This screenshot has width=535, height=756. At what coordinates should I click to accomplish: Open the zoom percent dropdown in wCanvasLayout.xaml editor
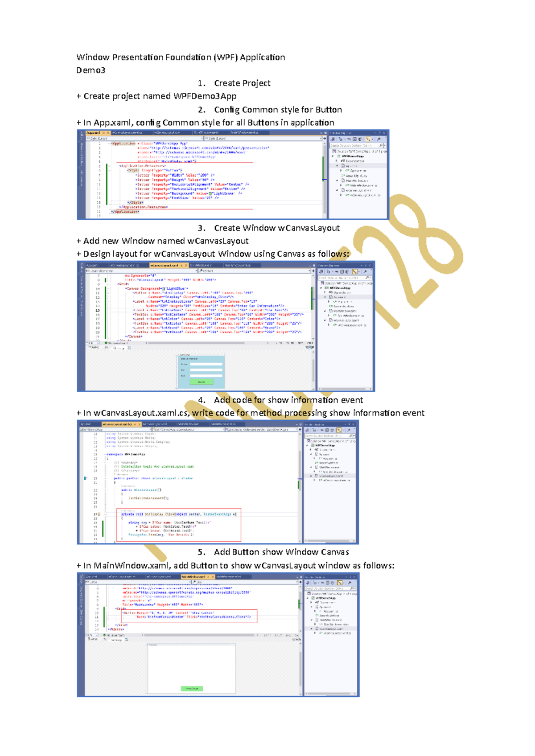(92, 343)
